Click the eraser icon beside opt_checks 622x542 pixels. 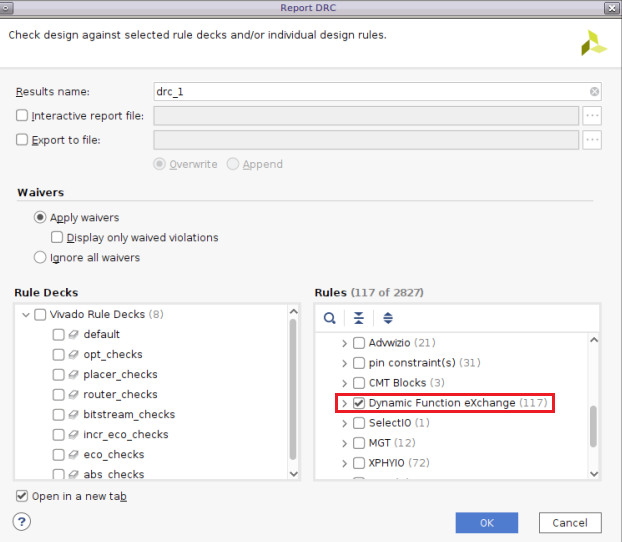coord(73,354)
